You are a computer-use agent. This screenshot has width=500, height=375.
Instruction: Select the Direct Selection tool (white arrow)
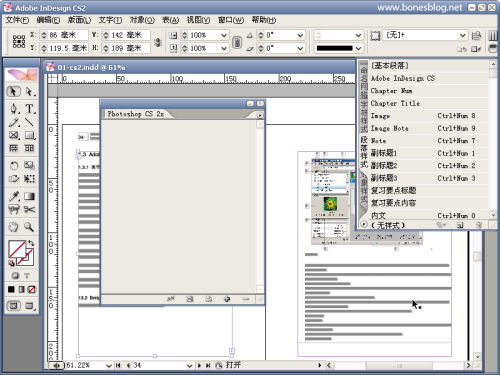tap(29, 91)
